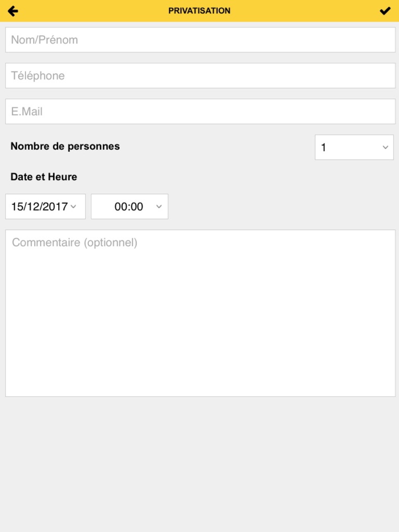This screenshot has height=532, width=399.
Task: Focus the Nom/Prénom input field
Action: [200, 40]
